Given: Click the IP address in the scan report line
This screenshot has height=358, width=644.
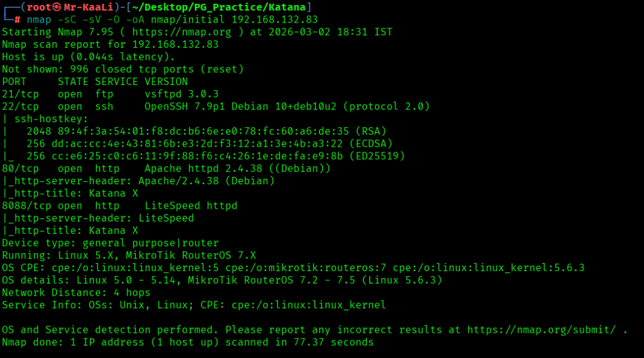Looking at the screenshot, I should [x=175, y=44].
